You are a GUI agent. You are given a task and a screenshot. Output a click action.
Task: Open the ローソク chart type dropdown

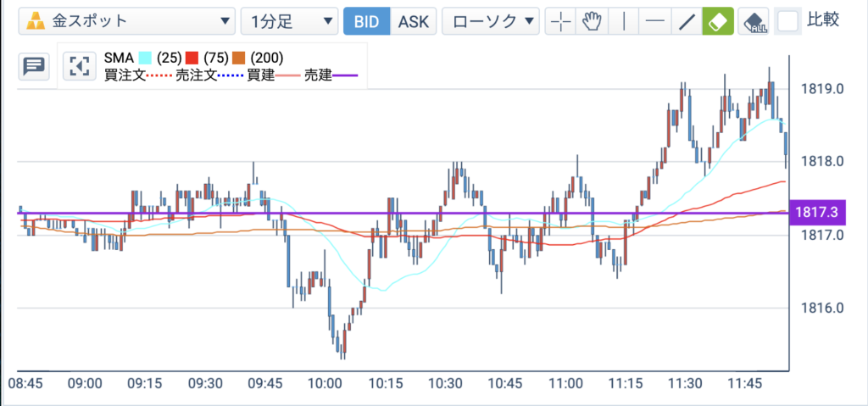[x=491, y=21]
